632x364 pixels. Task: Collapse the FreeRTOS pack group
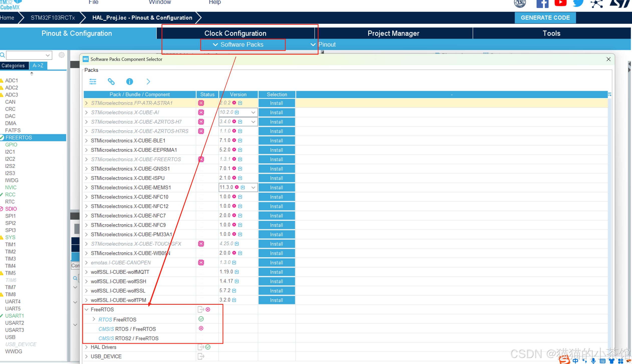click(x=86, y=309)
